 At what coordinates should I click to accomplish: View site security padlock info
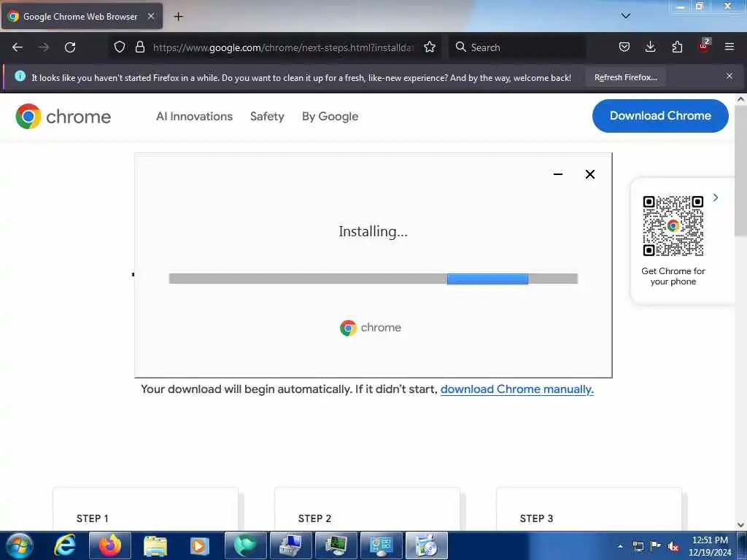[139, 47]
